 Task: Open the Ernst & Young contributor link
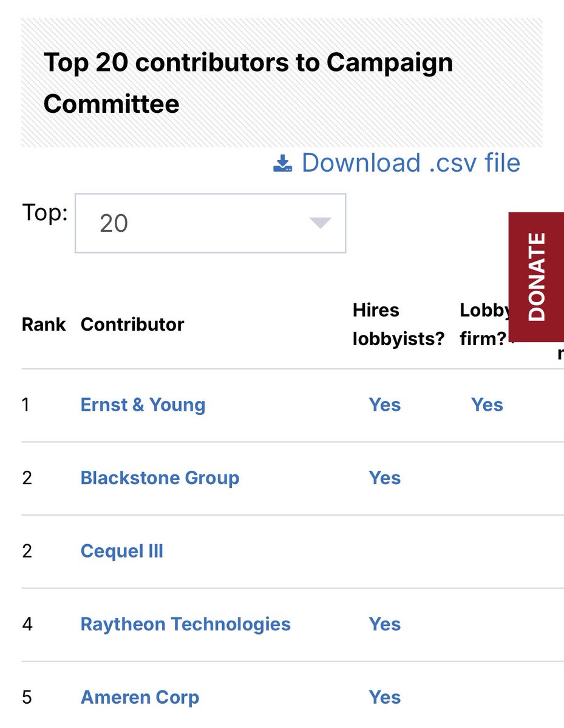coord(143,405)
